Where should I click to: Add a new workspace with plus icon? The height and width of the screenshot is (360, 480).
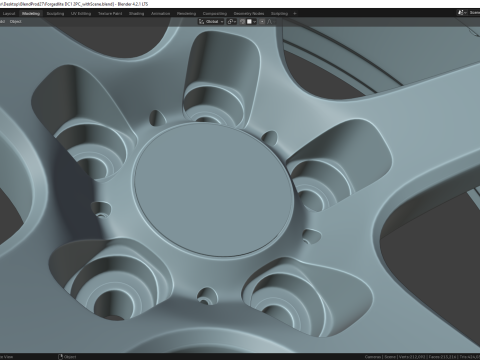[x=295, y=14]
